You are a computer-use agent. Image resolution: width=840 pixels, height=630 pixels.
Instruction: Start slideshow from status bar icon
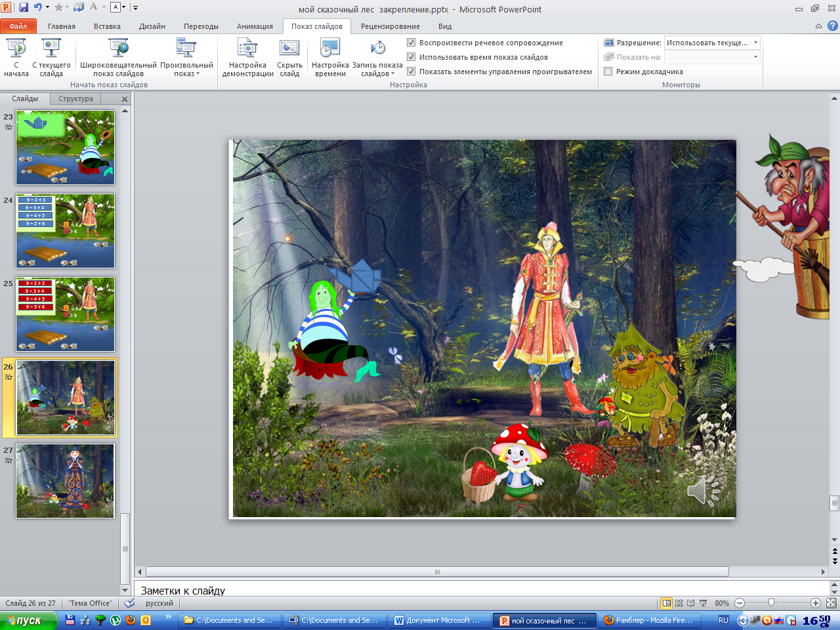pos(703,603)
